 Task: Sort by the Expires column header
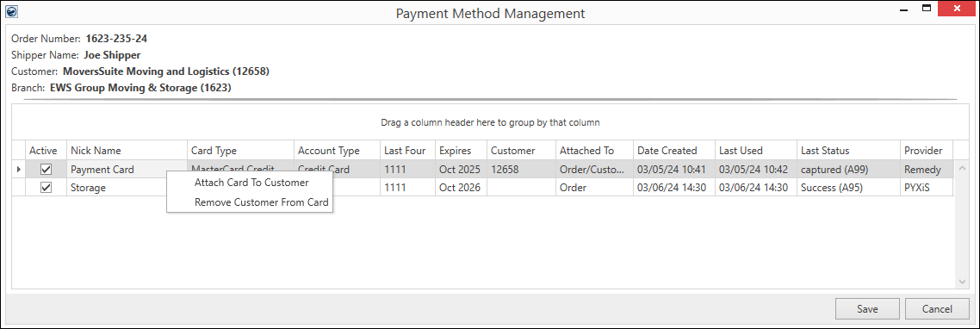462,150
